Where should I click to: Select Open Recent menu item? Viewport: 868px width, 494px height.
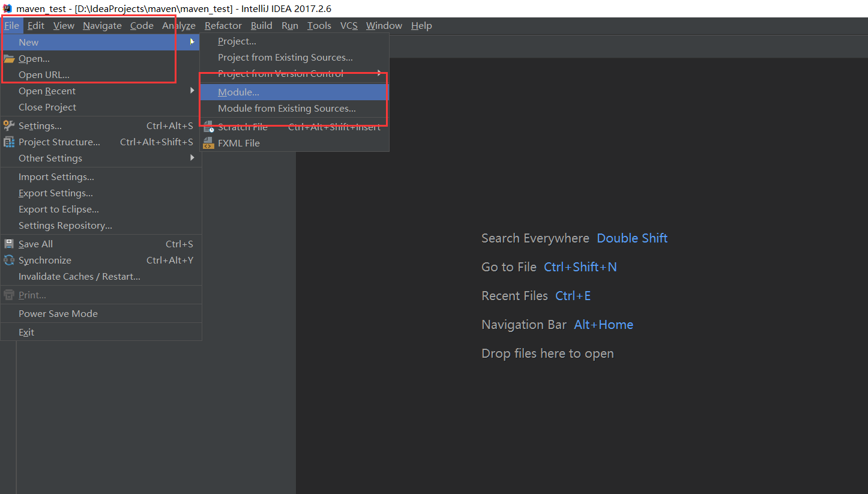(x=100, y=91)
